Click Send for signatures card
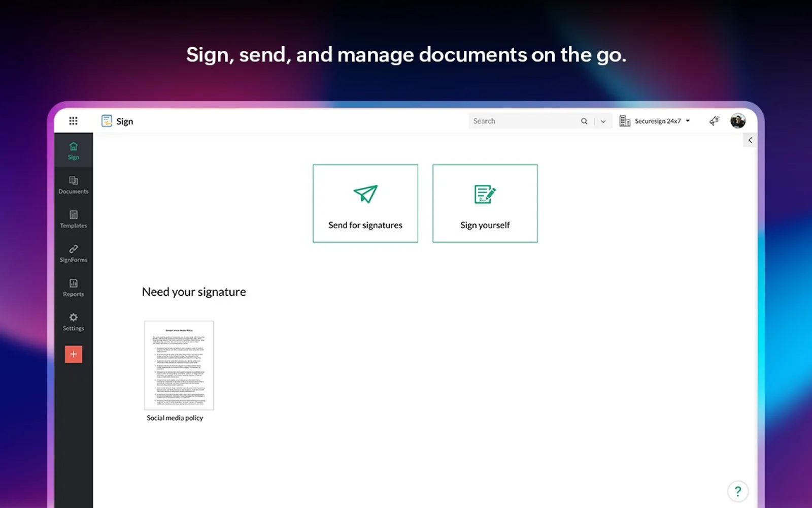 click(x=365, y=203)
